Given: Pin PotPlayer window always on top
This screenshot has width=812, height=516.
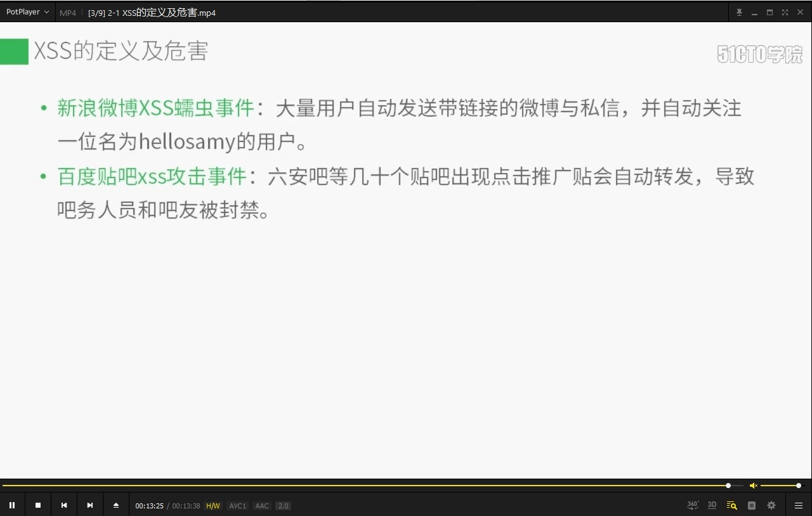Looking at the screenshot, I should pyautogui.click(x=739, y=12).
